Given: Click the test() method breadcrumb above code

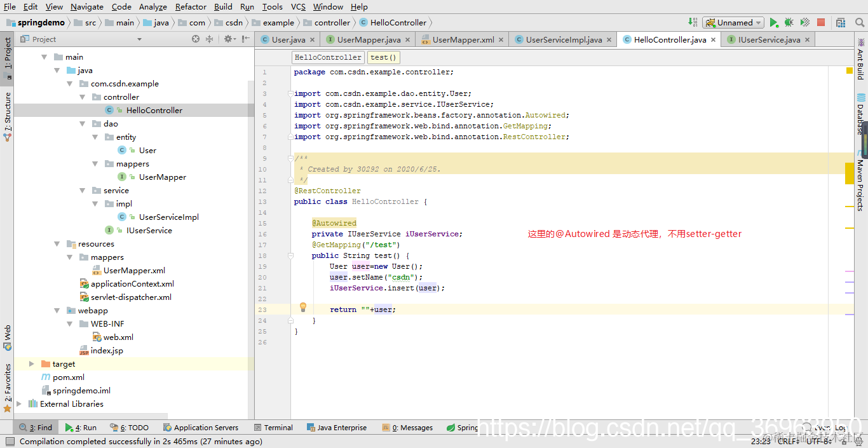Looking at the screenshot, I should pyautogui.click(x=383, y=57).
